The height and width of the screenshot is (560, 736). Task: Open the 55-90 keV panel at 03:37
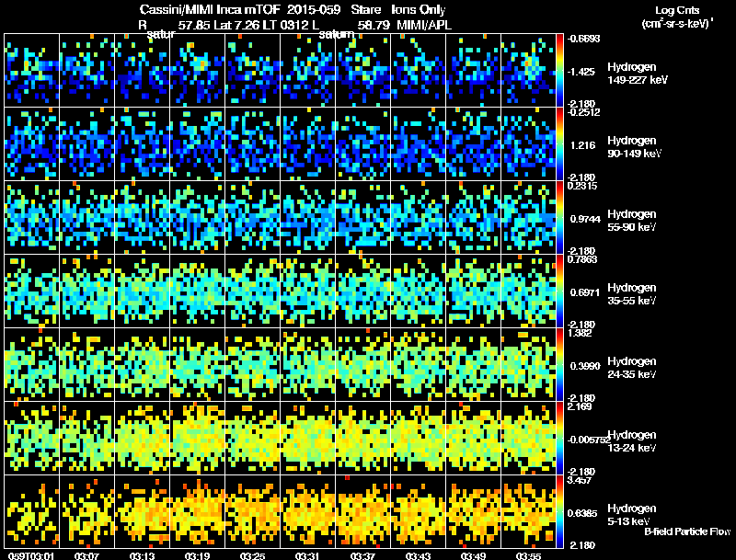click(x=362, y=218)
